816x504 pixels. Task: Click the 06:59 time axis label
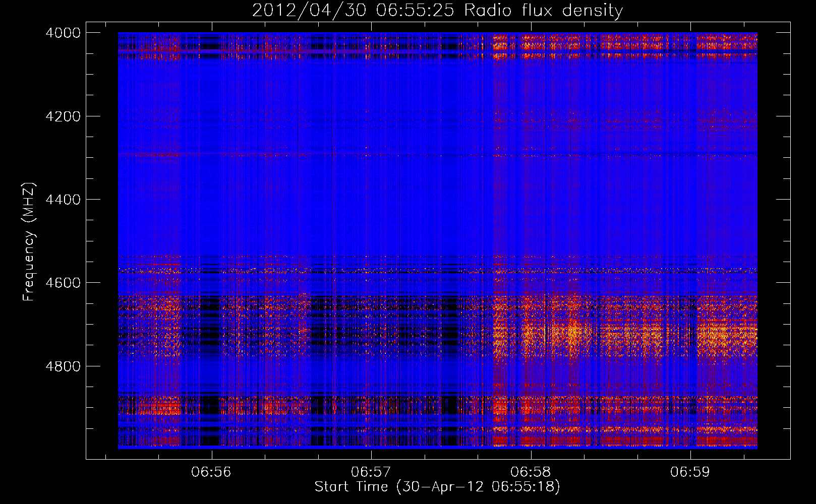[690, 472]
